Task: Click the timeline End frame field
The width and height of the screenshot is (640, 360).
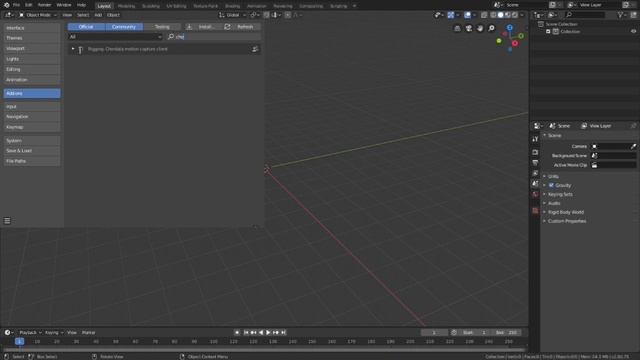Action: (507, 333)
